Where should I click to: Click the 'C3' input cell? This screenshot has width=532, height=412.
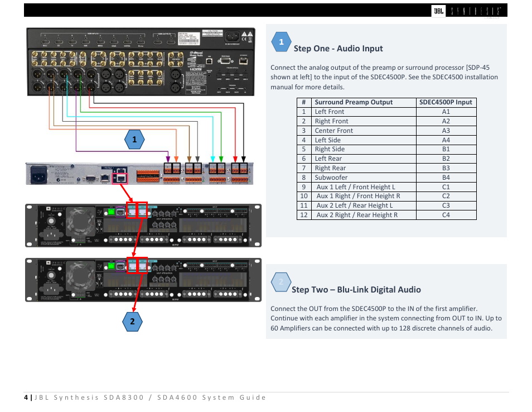click(446, 205)
